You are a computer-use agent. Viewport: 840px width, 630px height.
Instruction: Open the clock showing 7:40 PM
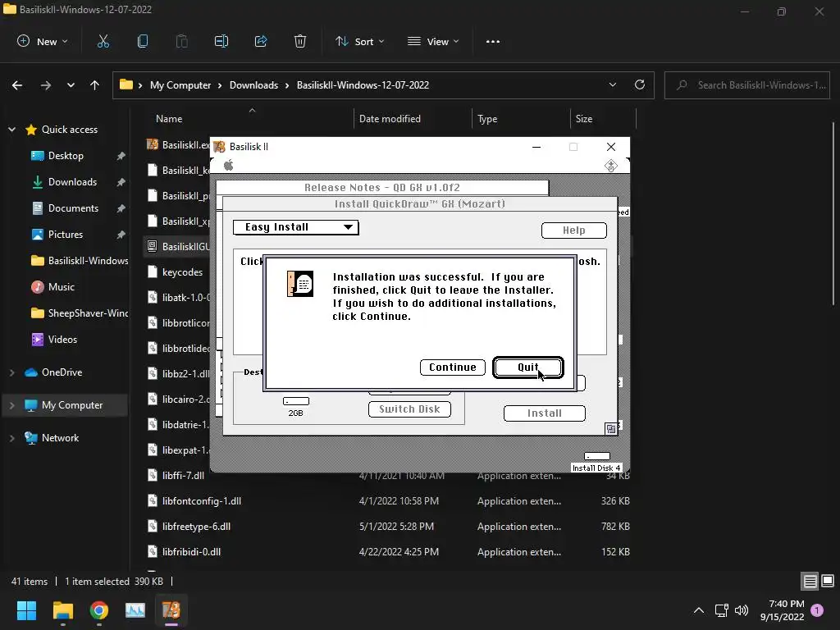coord(782,610)
